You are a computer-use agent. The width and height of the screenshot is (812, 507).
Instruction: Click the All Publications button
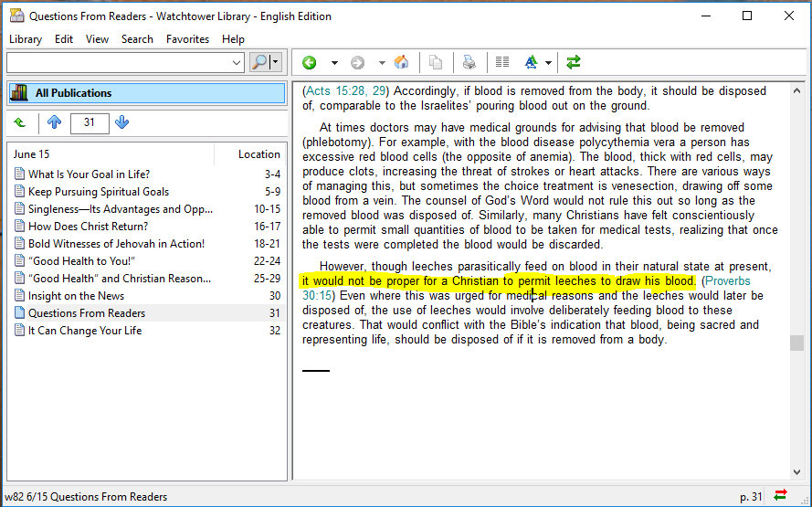coord(146,93)
